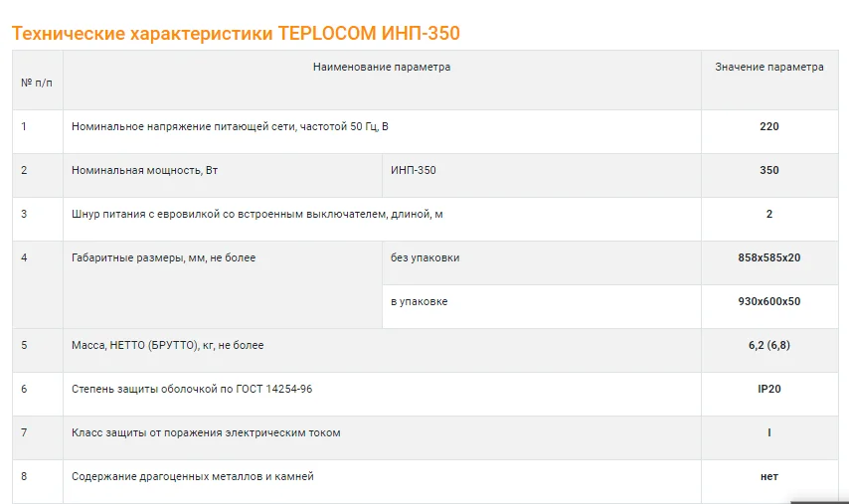Click the "в упаковке" cell
The image size is (849, 504).
(x=420, y=301)
